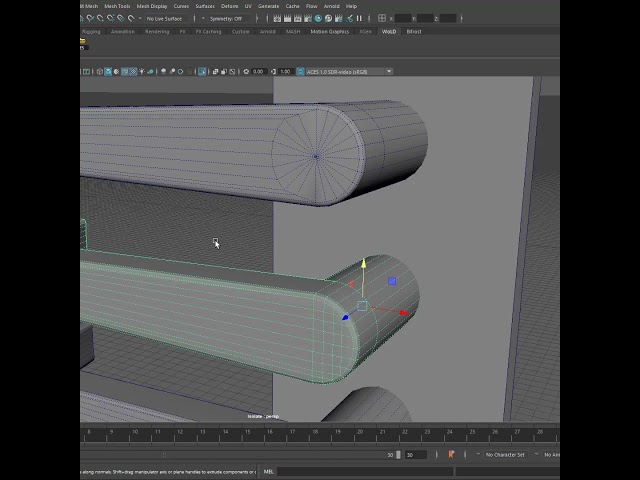Viewport: 640px width, 480px height.
Task: Toggle use default material sphere icon
Action: pyautogui.click(x=116, y=72)
